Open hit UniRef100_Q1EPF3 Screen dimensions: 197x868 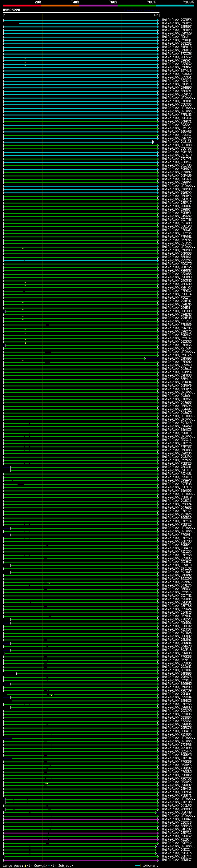[x=176, y=84]
